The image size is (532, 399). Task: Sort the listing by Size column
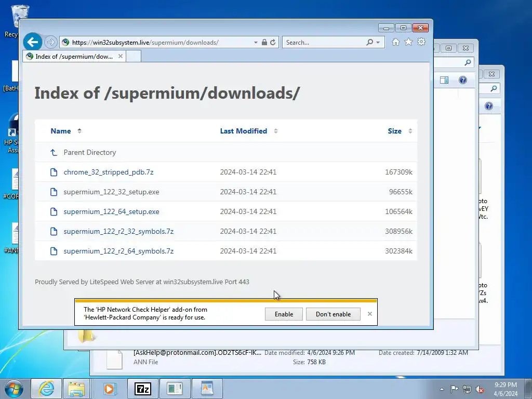[395, 131]
